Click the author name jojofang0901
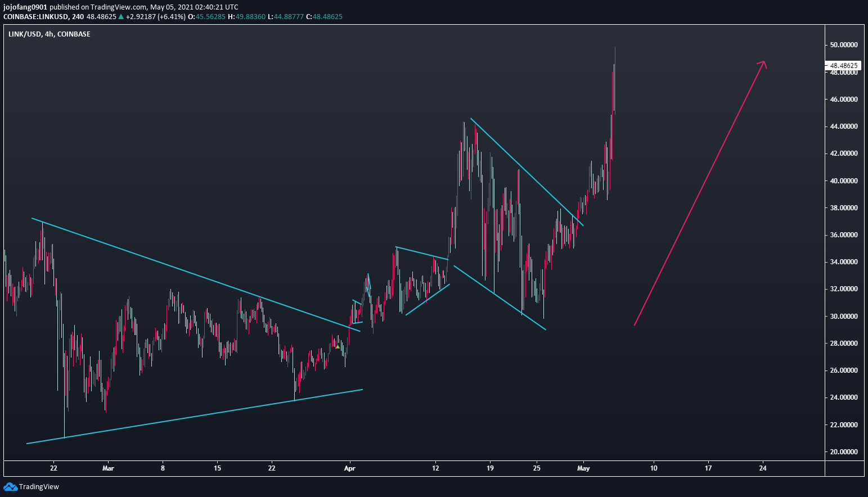This screenshot has width=868, height=497. pos(25,7)
